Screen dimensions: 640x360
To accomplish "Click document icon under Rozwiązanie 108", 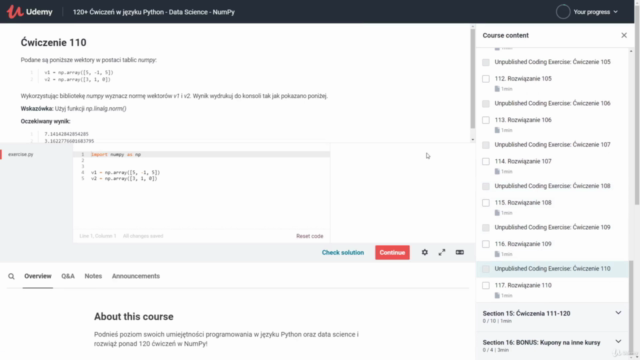I will [x=497, y=212].
